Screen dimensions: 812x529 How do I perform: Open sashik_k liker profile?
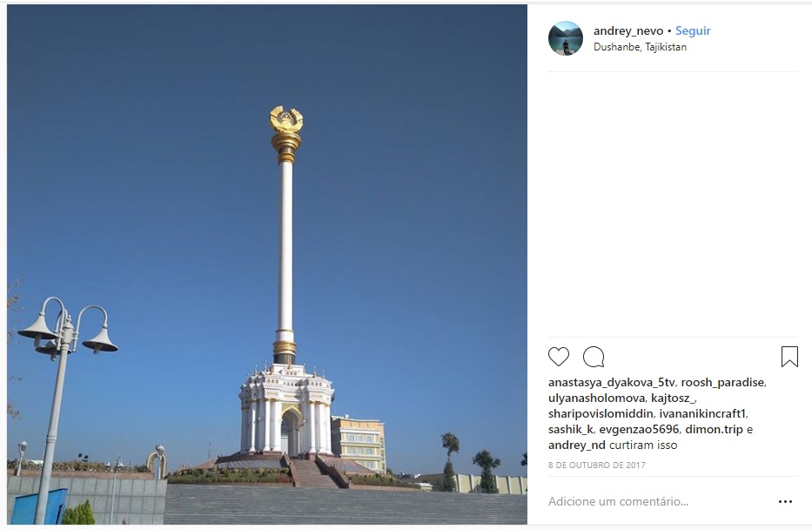(571, 429)
